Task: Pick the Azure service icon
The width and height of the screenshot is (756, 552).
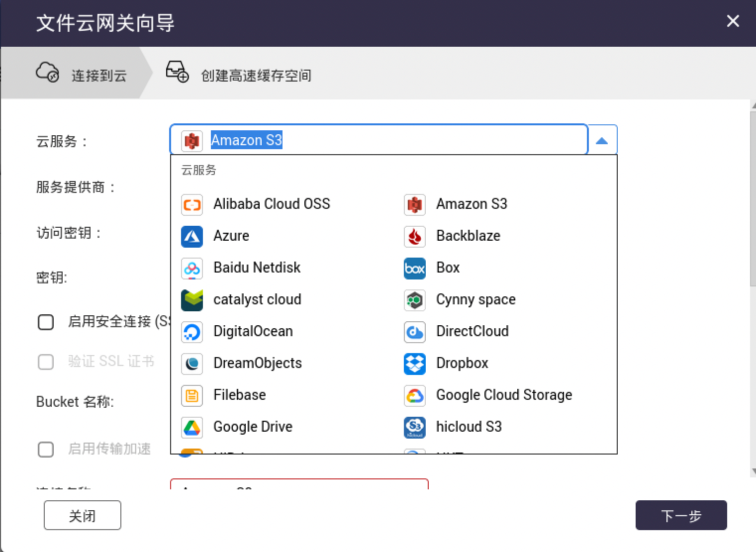Action: [x=192, y=236]
